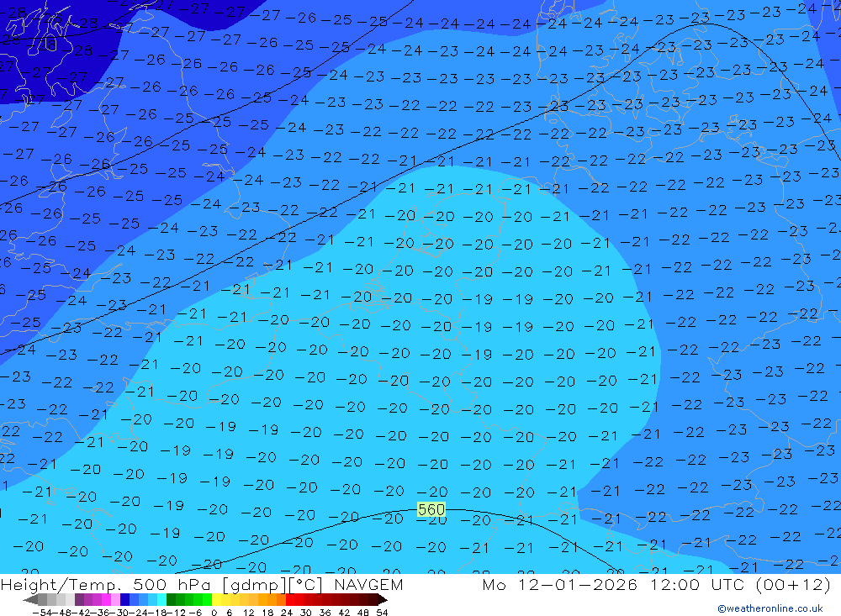Click the gray left arrow of legend
The image size is (841, 616).
[30, 600]
